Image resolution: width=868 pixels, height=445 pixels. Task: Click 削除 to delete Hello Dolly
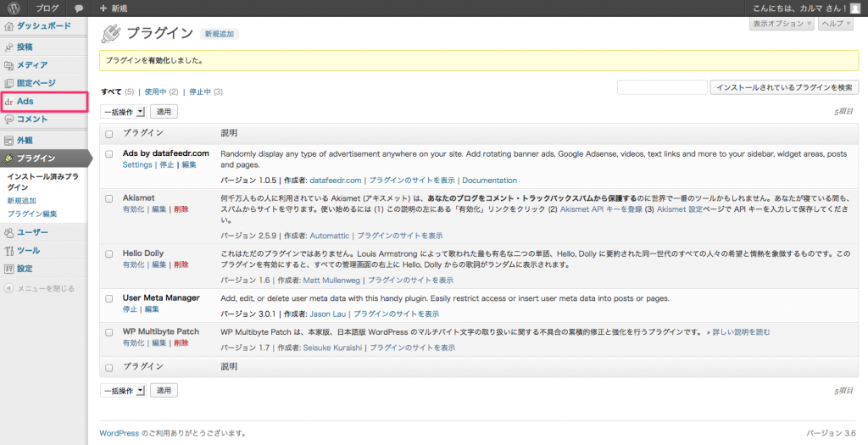coord(181,264)
